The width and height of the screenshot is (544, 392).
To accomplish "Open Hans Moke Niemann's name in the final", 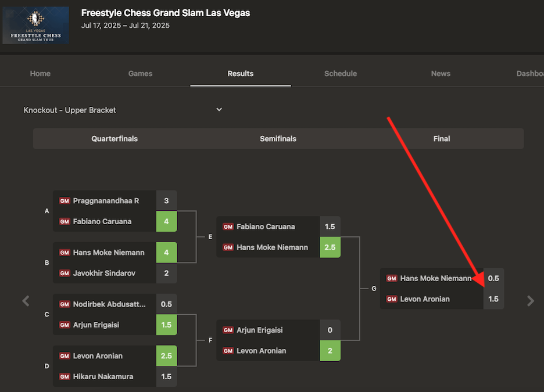I will (436, 278).
